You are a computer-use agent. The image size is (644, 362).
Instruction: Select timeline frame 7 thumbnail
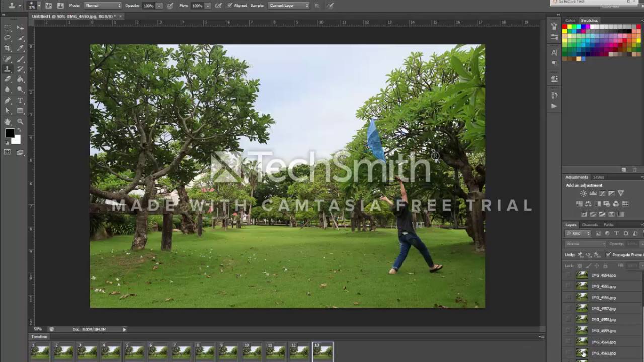tap(181, 351)
